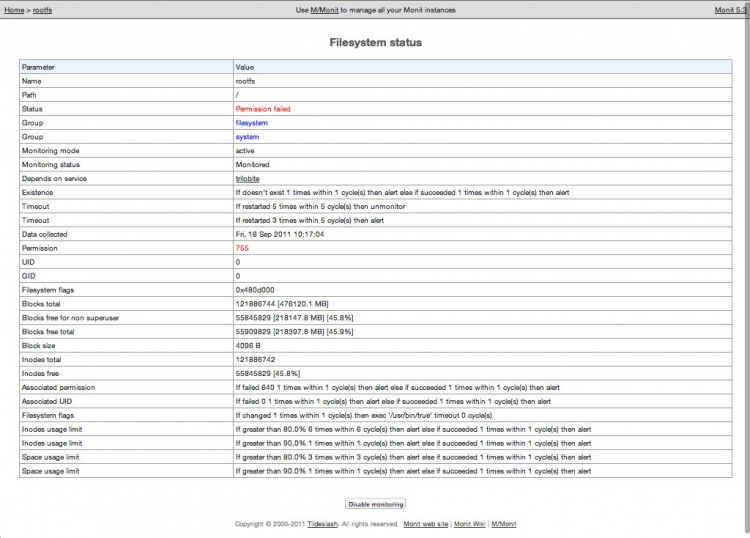Click the Data collected timestamp value
The width and height of the screenshot is (750, 538).
pyautogui.click(x=280, y=234)
